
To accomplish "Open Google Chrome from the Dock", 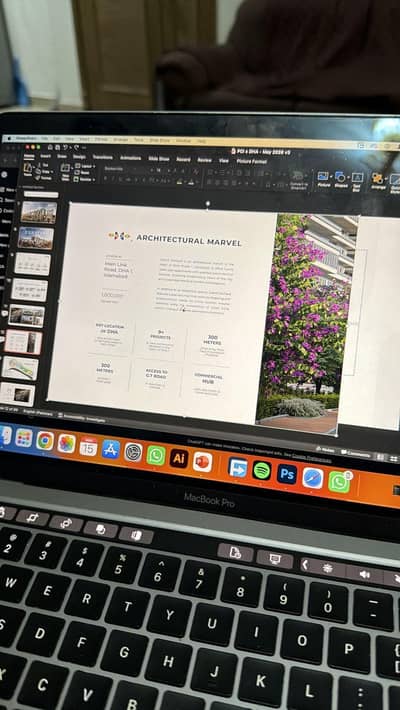I will pyautogui.click(x=45, y=440).
